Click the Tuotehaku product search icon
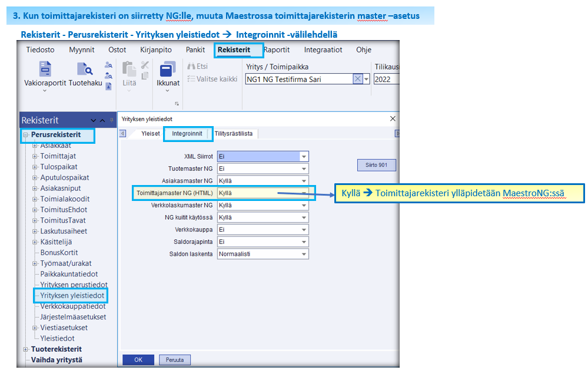This screenshot has width=588, height=373. [85, 69]
